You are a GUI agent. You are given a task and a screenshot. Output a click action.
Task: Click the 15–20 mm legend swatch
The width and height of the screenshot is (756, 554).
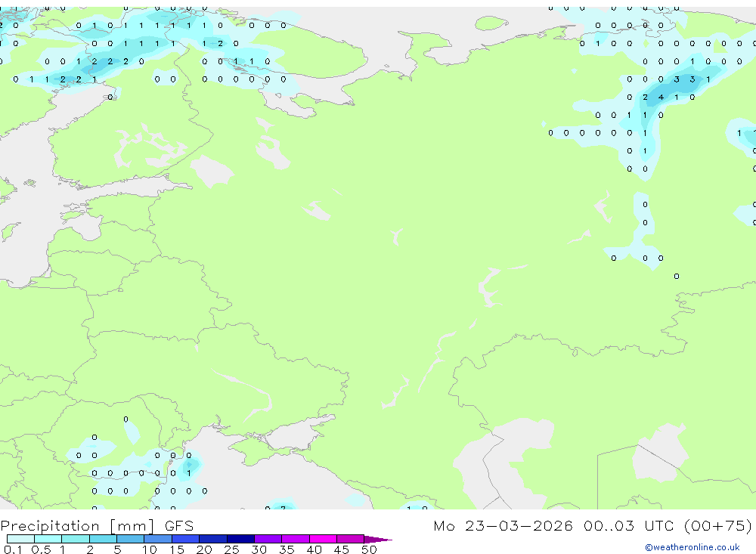[186, 539]
